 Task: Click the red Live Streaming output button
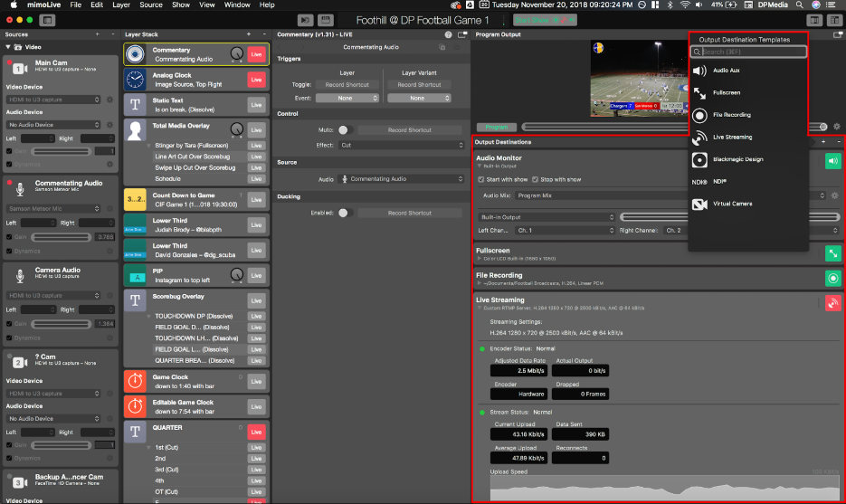832,303
